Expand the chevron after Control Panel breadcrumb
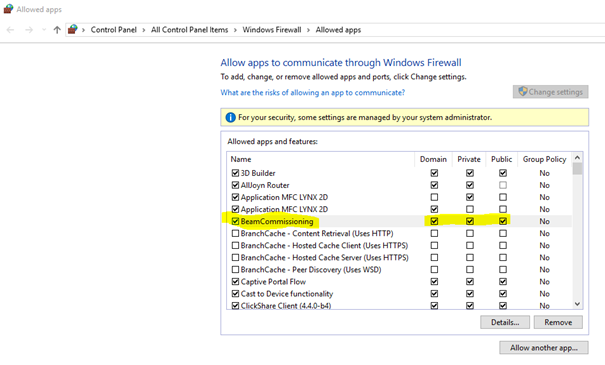Viewport: 605px width, 365px height. [x=144, y=30]
